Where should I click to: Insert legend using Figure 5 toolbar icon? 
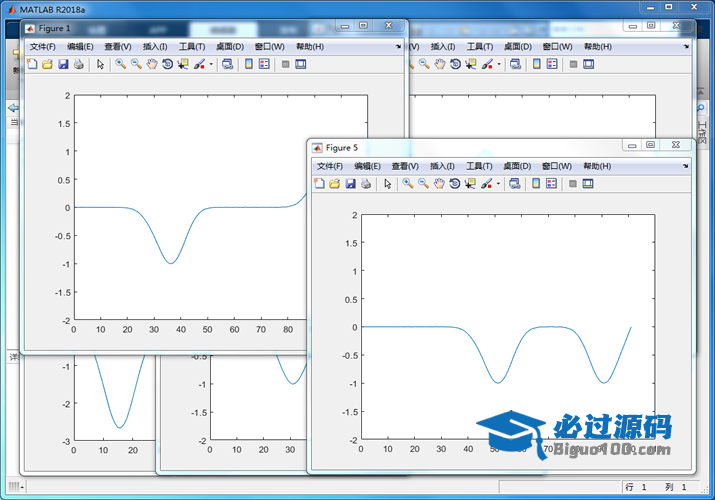click(551, 184)
